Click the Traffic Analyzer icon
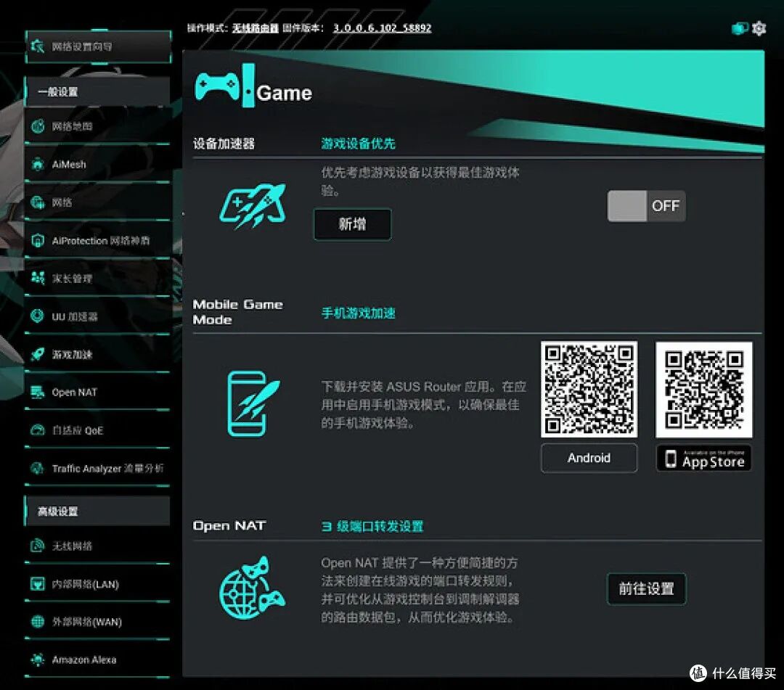Image resolution: width=784 pixels, height=690 pixels. pyautogui.click(x=38, y=468)
